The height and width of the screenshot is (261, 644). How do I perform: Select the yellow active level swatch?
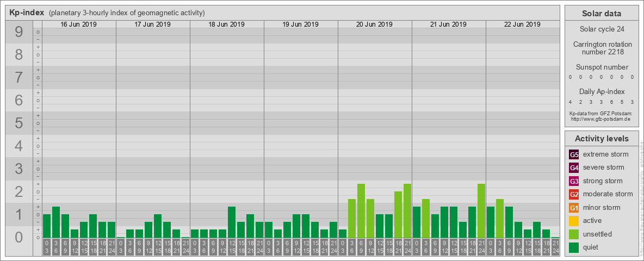(x=574, y=221)
